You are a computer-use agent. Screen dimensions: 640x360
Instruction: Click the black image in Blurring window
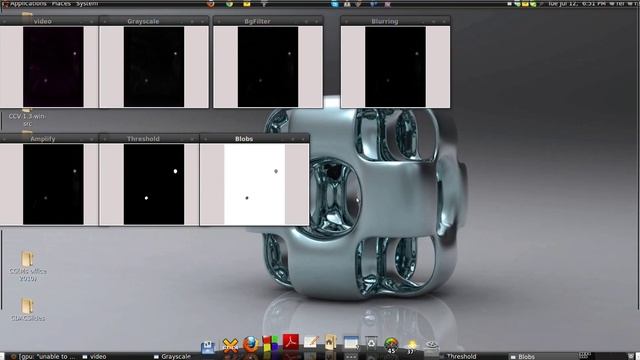395,67
